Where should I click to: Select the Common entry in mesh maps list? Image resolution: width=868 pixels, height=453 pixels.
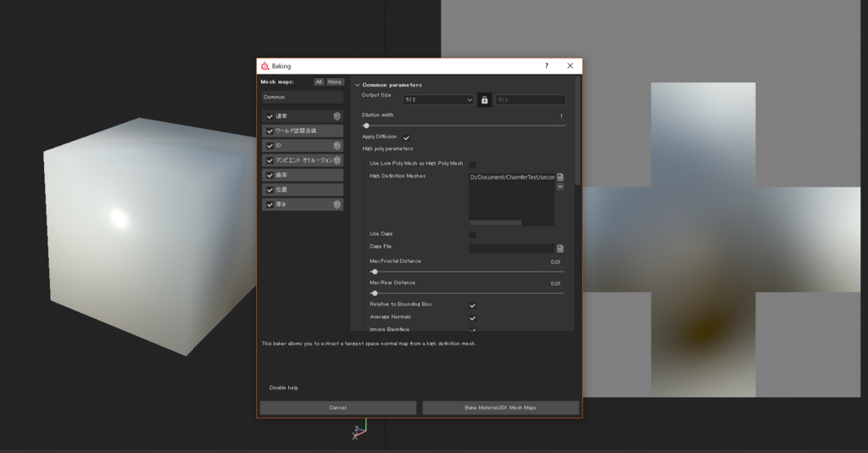coord(303,97)
